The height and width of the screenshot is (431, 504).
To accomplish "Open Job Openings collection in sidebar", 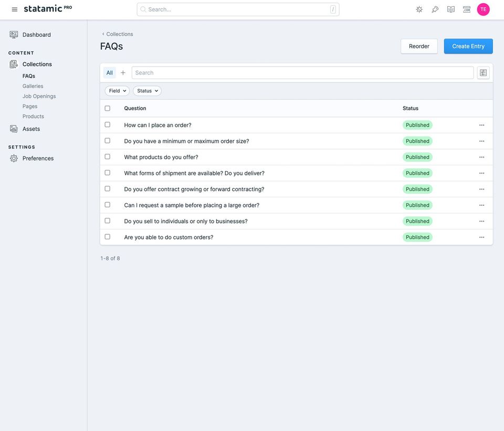I will (39, 96).
